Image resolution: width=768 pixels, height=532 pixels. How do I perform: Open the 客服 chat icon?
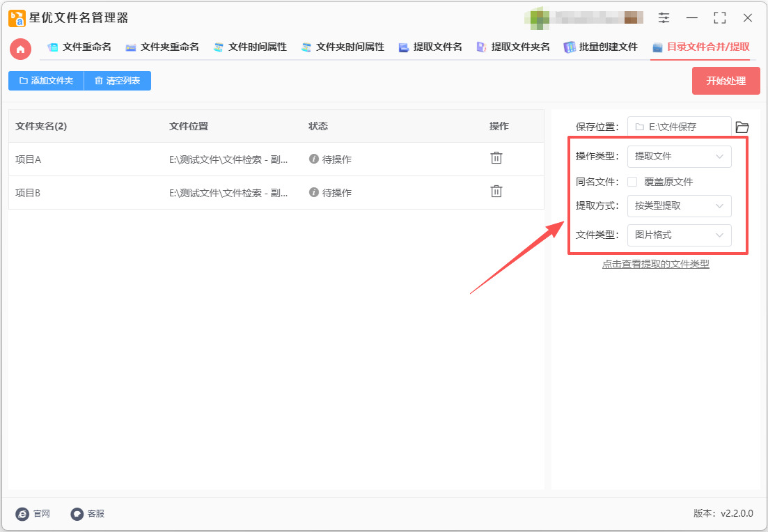pos(77,514)
